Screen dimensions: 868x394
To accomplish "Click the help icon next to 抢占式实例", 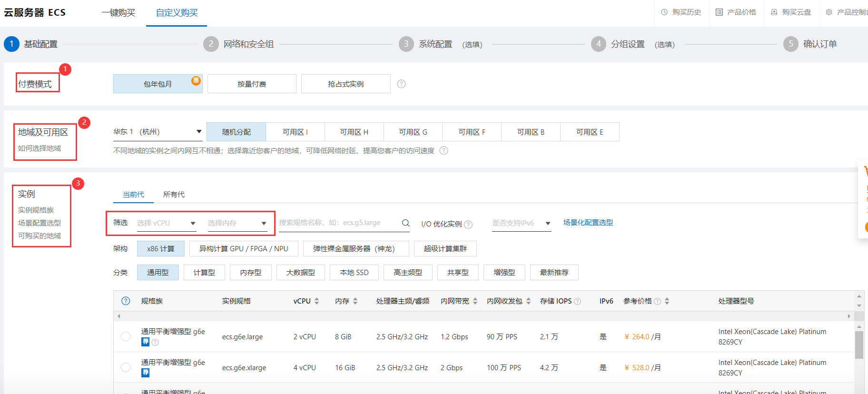I will 402,84.
